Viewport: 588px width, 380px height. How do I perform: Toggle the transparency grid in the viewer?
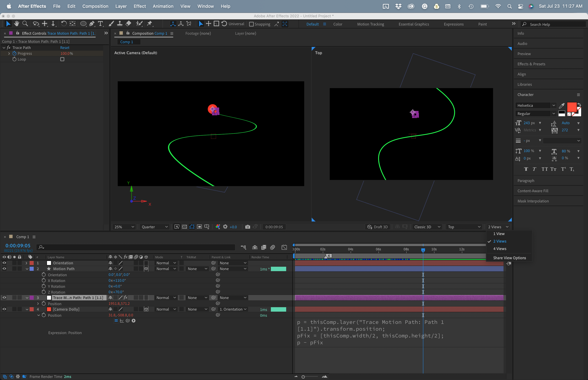(184, 227)
